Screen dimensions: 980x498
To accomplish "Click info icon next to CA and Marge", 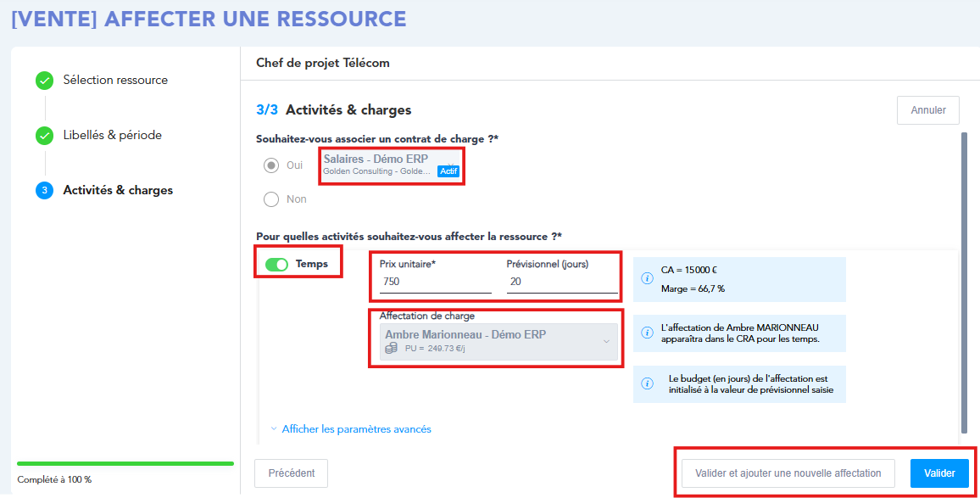I will (x=647, y=279).
